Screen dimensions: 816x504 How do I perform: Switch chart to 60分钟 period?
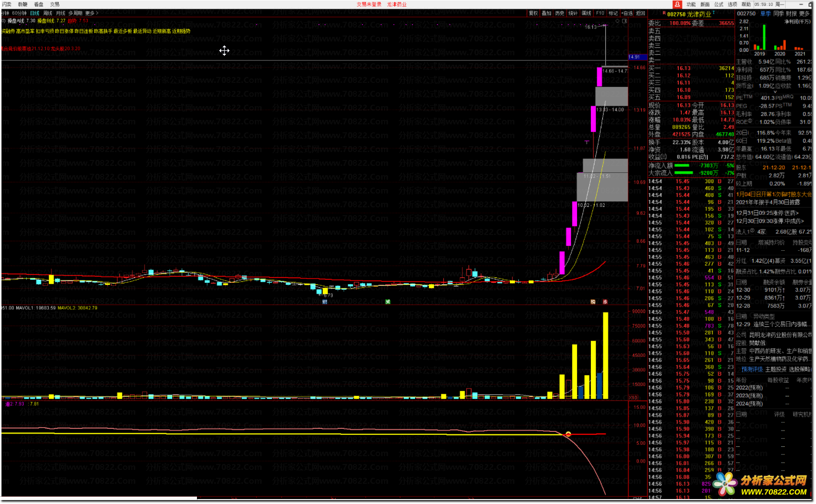[19, 13]
